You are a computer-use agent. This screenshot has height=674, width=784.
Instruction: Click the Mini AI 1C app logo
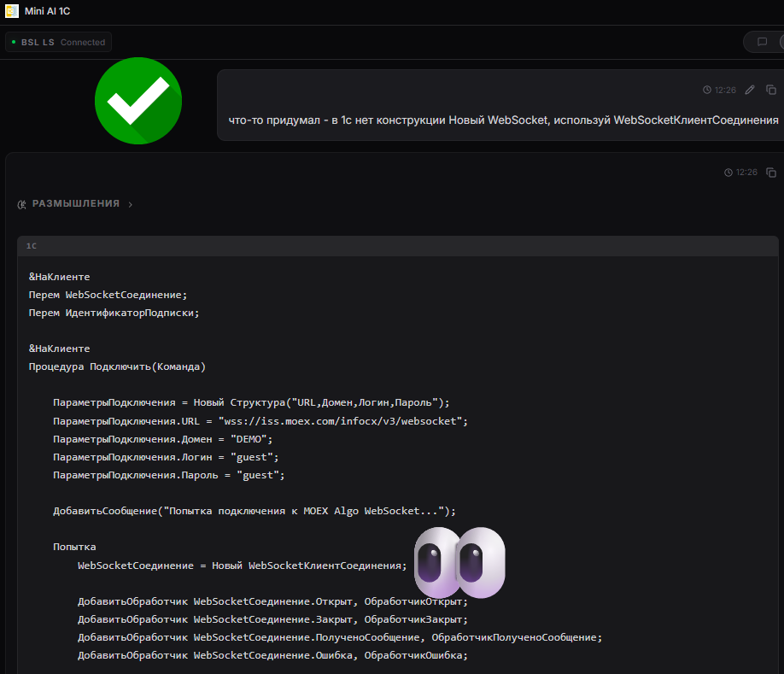click(11, 11)
